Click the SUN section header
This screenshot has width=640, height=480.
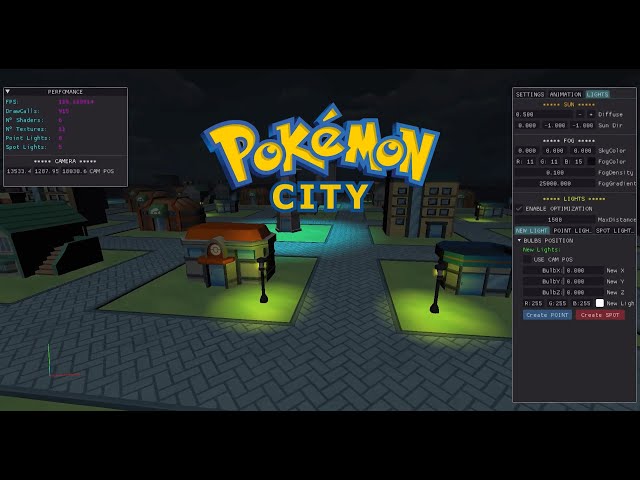(x=569, y=105)
